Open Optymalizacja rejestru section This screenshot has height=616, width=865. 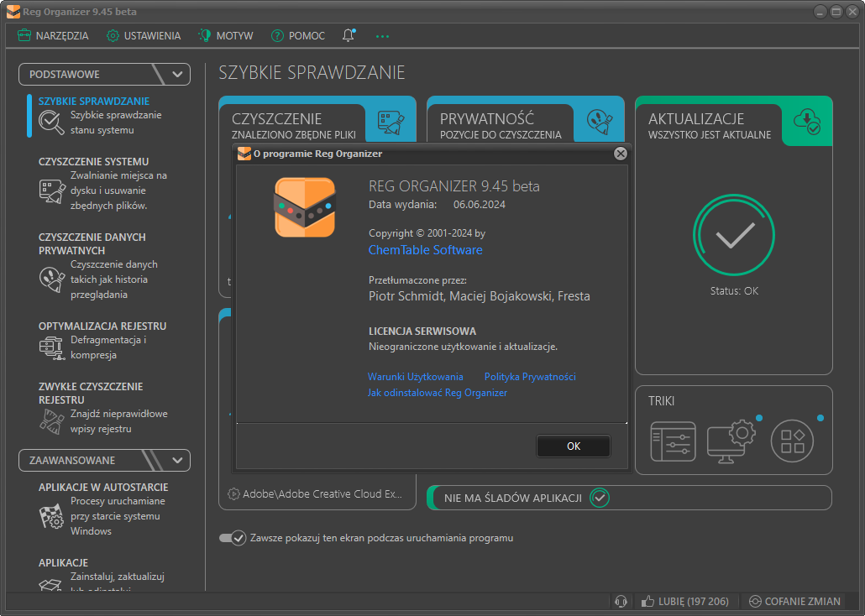102,326
